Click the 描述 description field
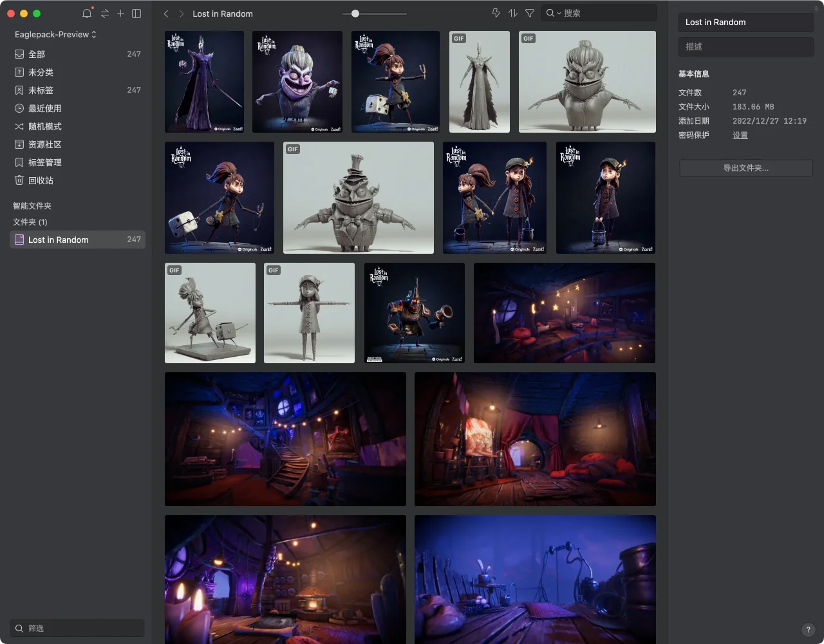This screenshot has height=644, width=824. (745, 46)
